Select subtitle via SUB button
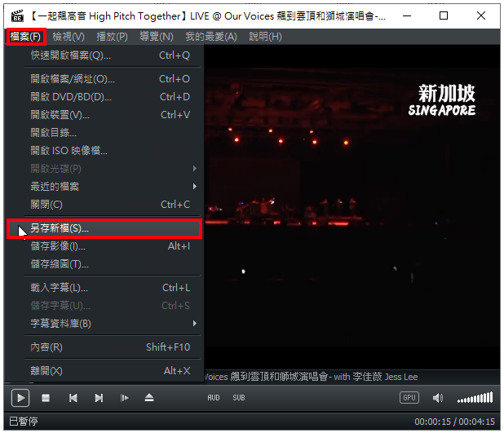The image size is (504, 433). pyautogui.click(x=239, y=398)
